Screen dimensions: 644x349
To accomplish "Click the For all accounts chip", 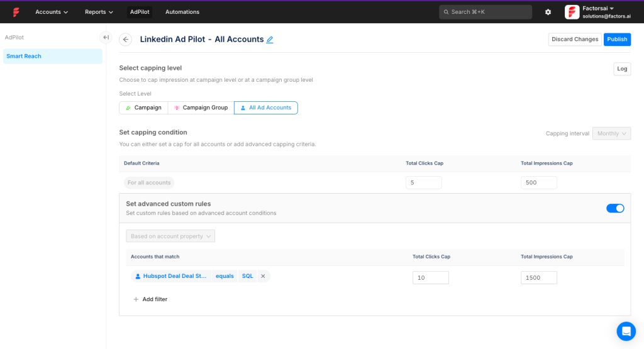I will pos(148,183).
